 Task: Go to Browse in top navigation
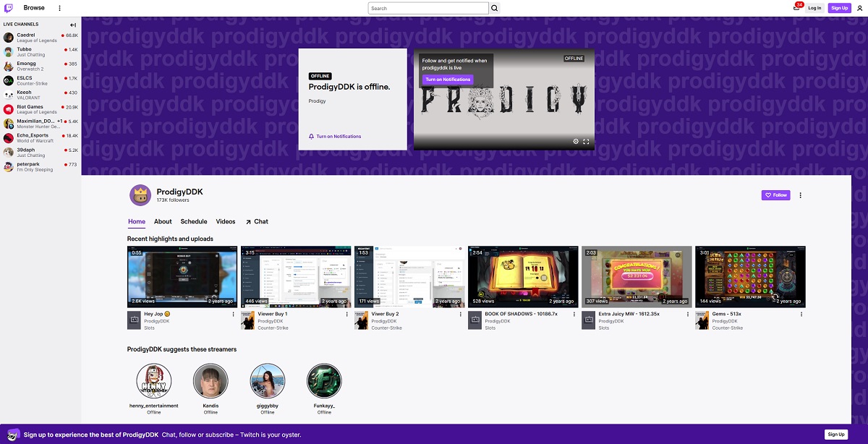[x=34, y=8]
